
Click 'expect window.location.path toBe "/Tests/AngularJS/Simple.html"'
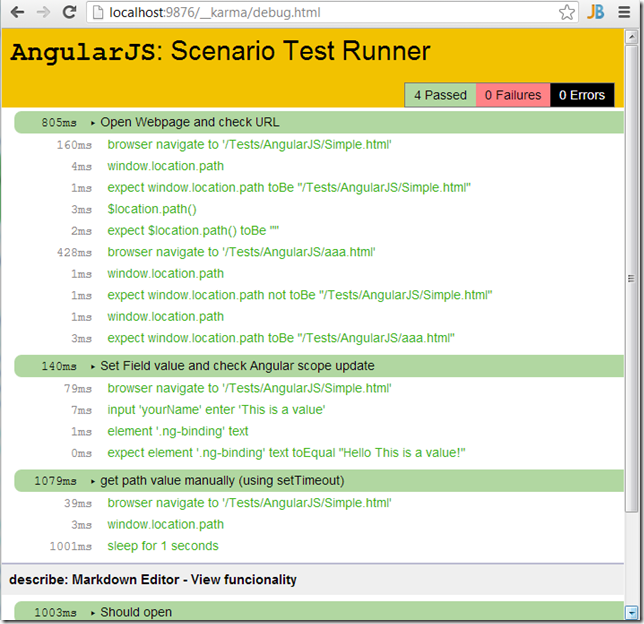click(289, 188)
